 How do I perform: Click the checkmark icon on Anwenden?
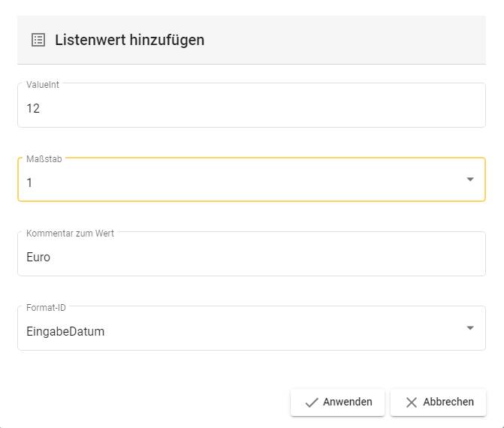point(311,402)
